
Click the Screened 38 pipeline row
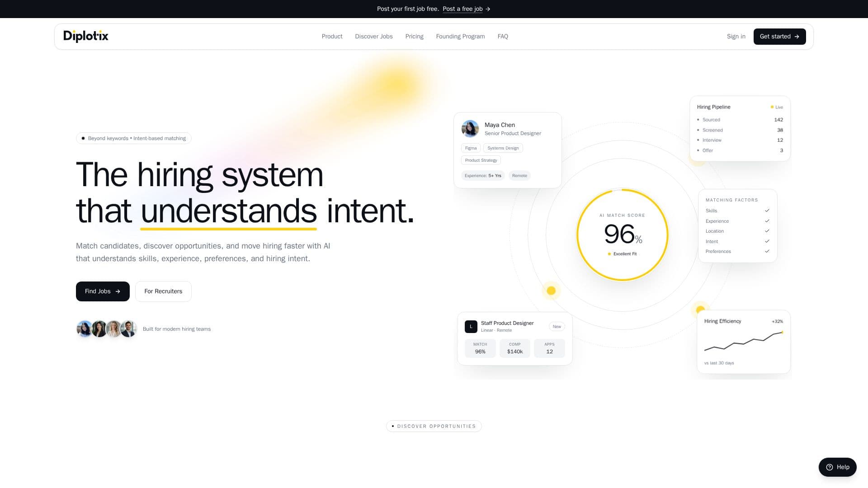(x=740, y=130)
